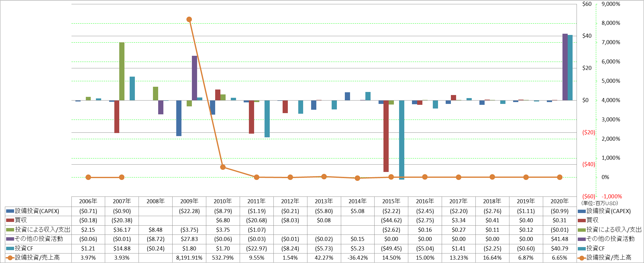Click the tall red 2015 acquisition bar
The width and height of the screenshot is (644, 263).
(386, 136)
